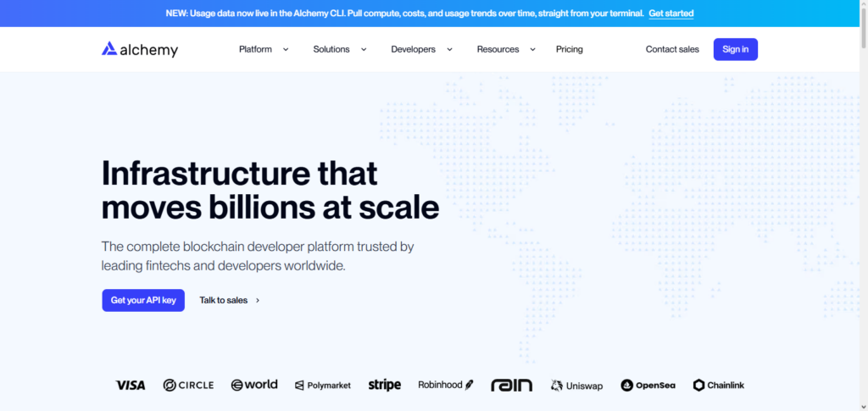Click the Stripe logo

(385, 385)
